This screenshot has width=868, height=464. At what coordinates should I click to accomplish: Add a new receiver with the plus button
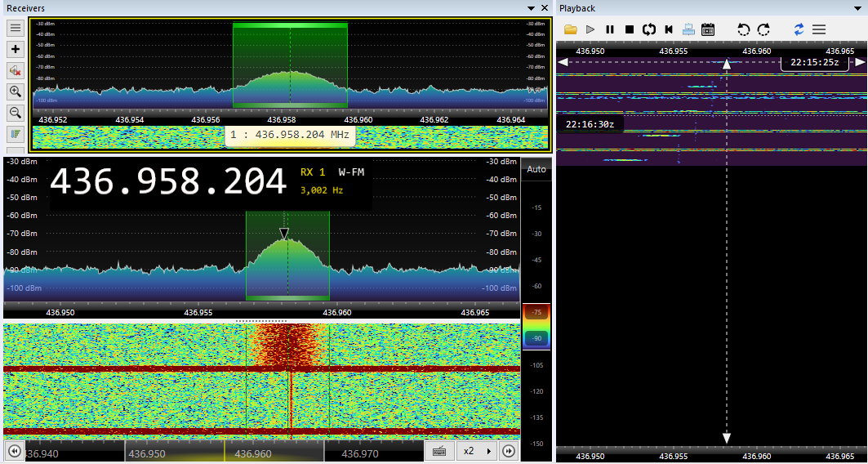15,49
